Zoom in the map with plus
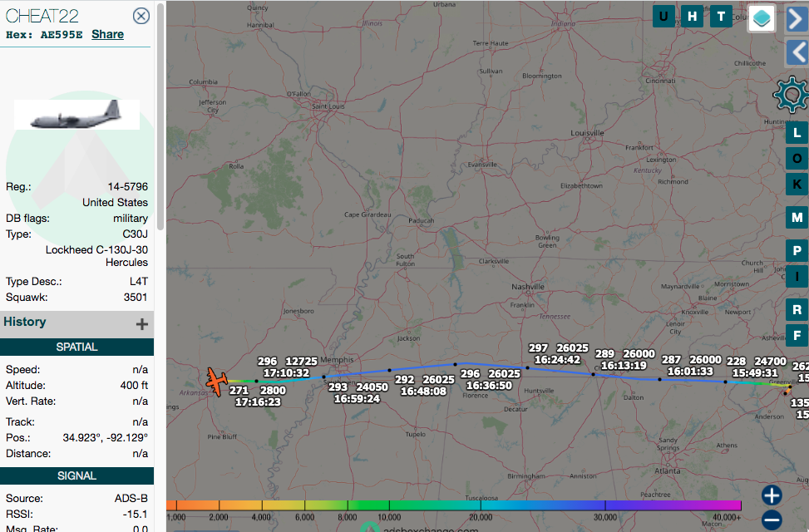 772,495
